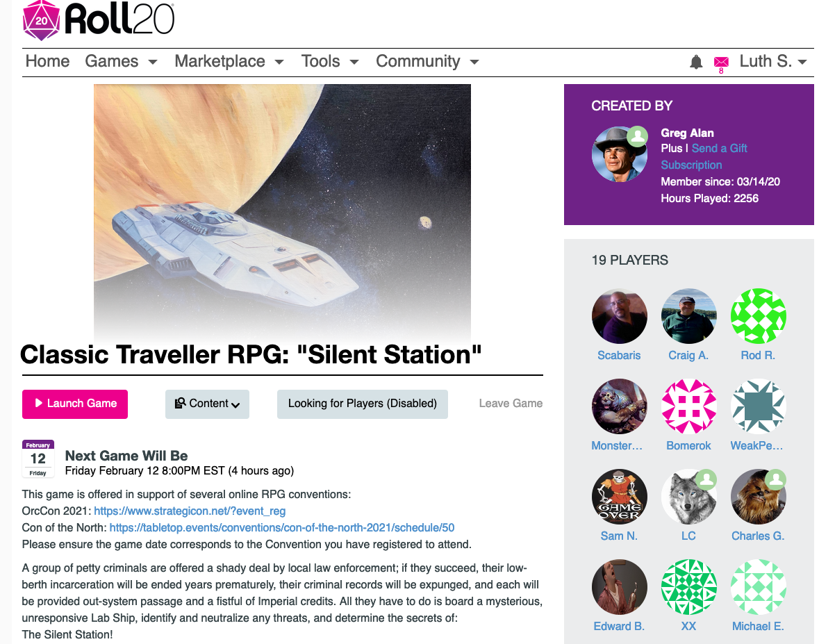Image resolution: width=819 pixels, height=644 pixels.
Task: Open Charles G. Chewbacca avatar
Action: point(758,497)
